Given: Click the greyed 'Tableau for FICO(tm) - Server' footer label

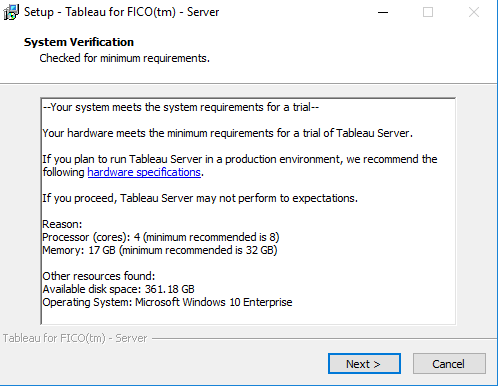Looking at the screenshot, I should pos(75,338).
